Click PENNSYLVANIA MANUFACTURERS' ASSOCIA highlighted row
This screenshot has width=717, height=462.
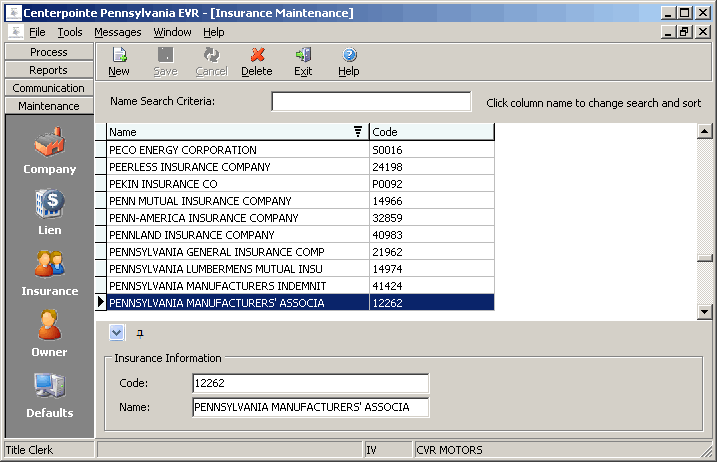coord(294,302)
